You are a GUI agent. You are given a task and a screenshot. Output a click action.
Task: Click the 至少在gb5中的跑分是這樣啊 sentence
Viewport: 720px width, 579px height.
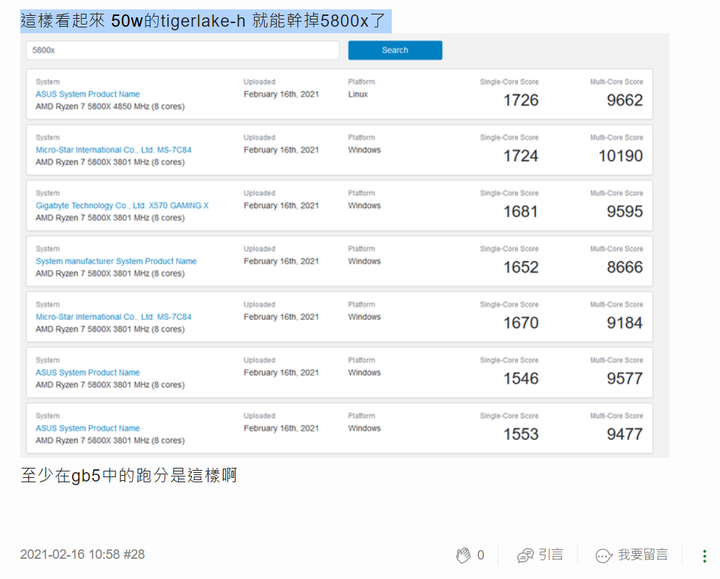(x=129, y=475)
